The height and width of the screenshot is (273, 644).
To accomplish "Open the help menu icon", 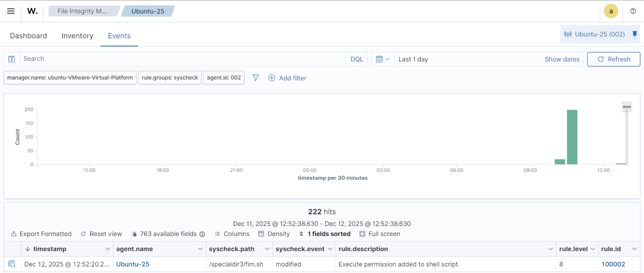I will 633,11.
